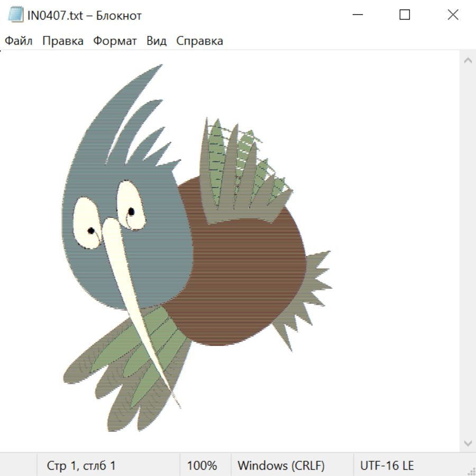Click the Windows (CRLF) line ending indicator
This screenshot has width=476, height=476.
coord(281,465)
